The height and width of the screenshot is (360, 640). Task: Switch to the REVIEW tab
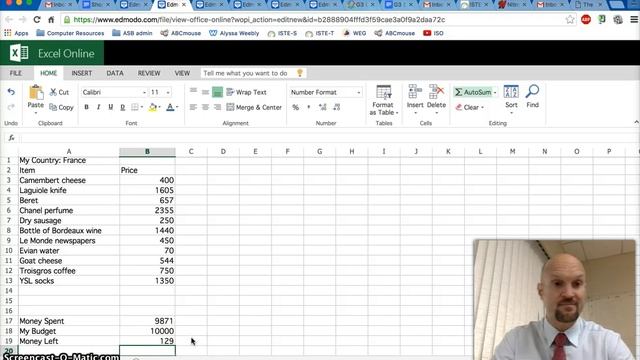[x=149, y=73]
